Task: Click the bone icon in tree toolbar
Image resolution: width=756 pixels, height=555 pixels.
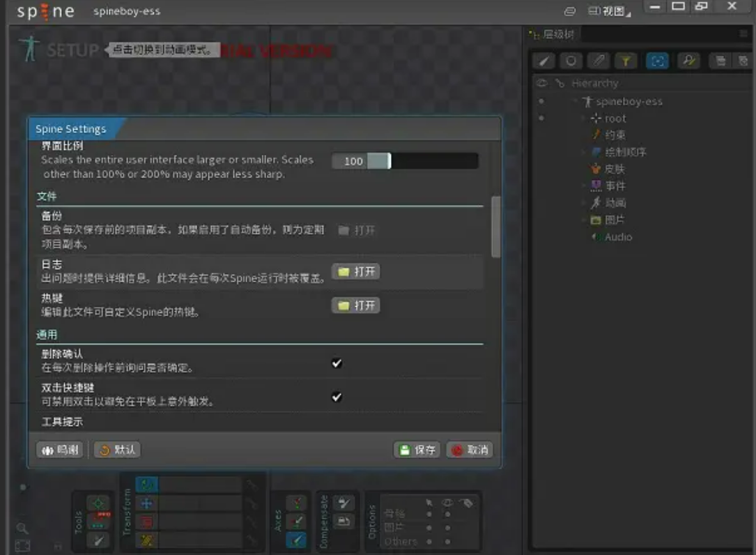Action: click(x=599, y=61)
